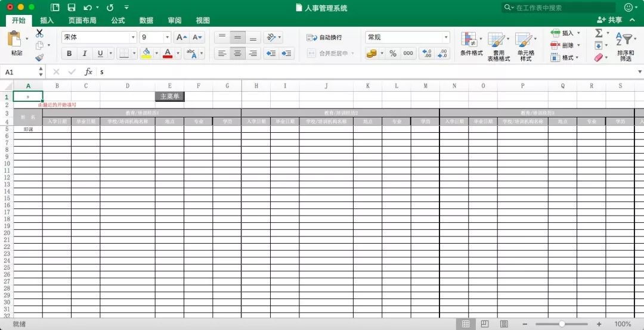The image size is (644, 330).
Task: Switch to Page Layout view in status bar
Action: click(x=485, y=324)
